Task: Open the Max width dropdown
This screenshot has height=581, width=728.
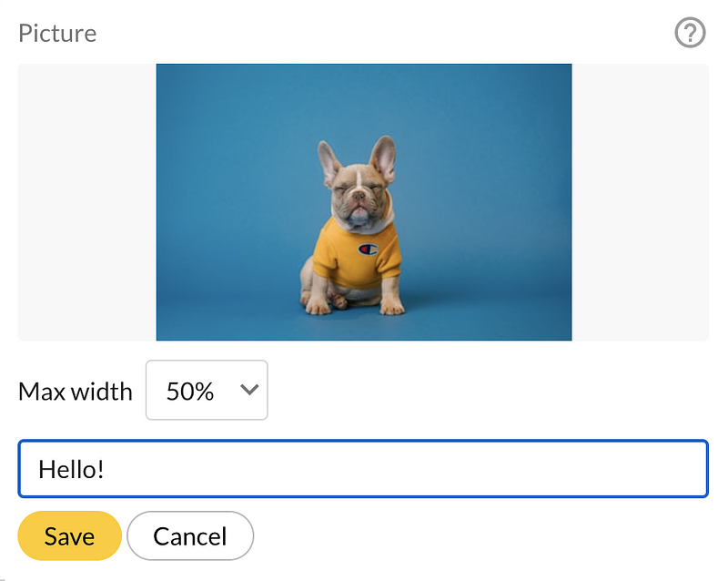Action: 207,391
